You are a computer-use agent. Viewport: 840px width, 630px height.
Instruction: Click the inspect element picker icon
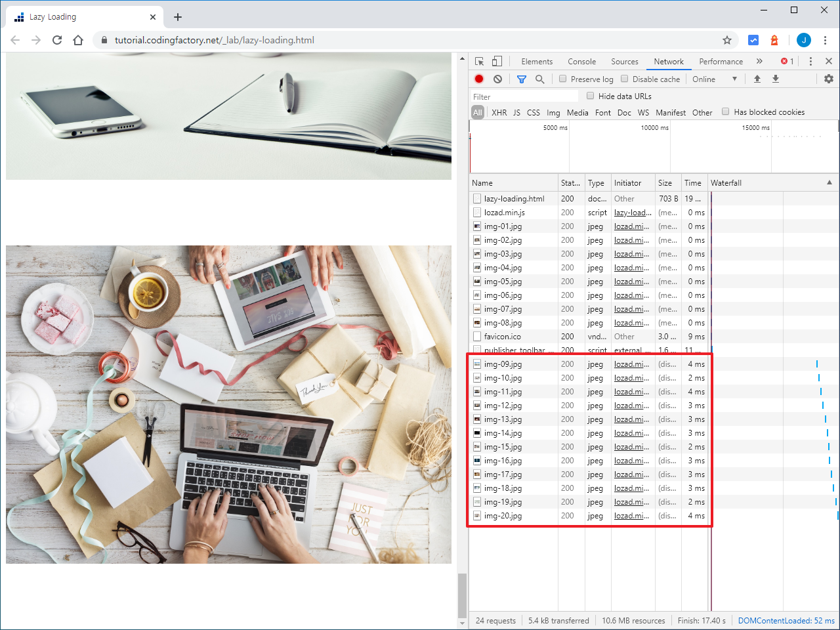(480, 61)
